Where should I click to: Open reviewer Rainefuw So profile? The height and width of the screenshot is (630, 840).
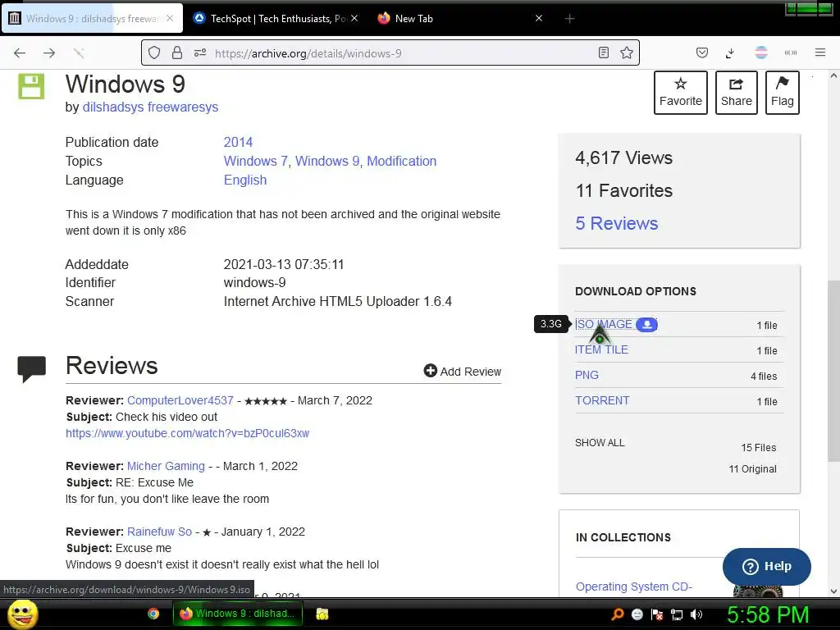(x=159, y=532)
